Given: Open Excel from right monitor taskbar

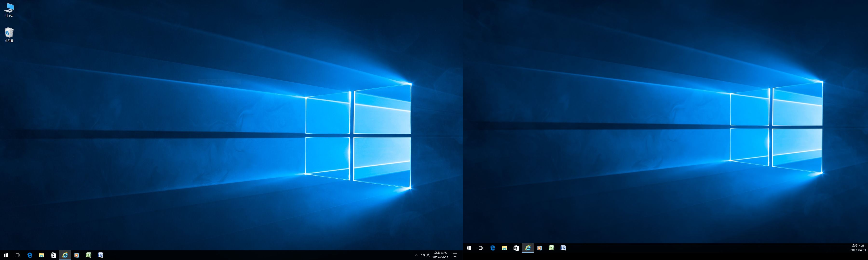Looking at the screenshot, I should 552,248.
